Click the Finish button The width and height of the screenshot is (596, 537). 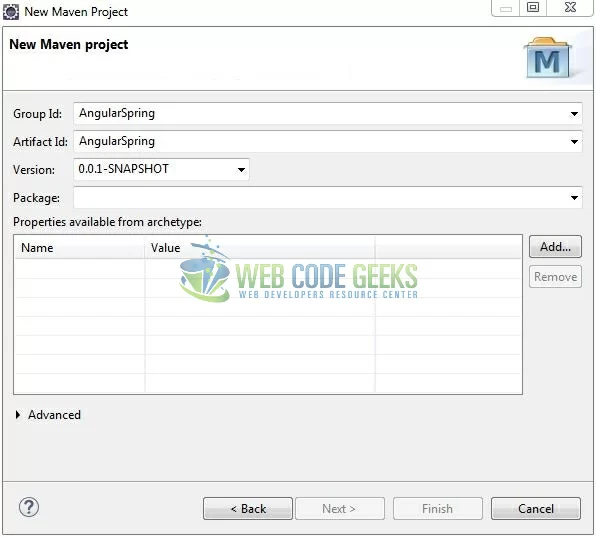[437, 508]
